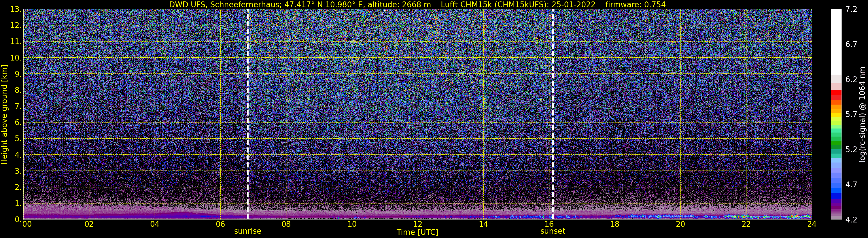The height and width of the screenshot is (238, 868).
Task: Click the '08' tick on the time axis
Action: pyautogui.click(x=286, y=224)
